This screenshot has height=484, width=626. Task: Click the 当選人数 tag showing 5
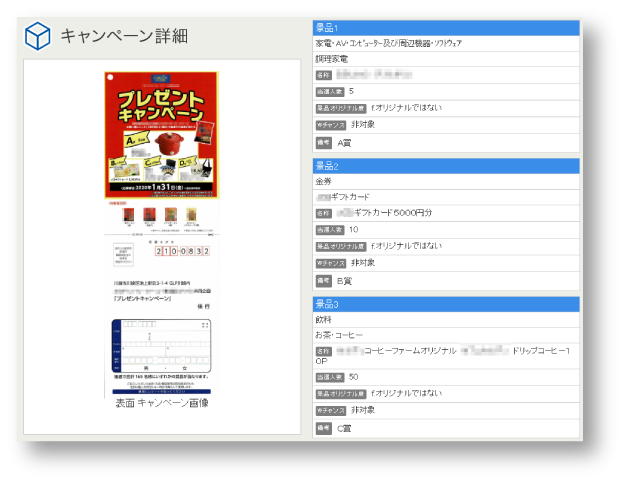tap(329, 92)
